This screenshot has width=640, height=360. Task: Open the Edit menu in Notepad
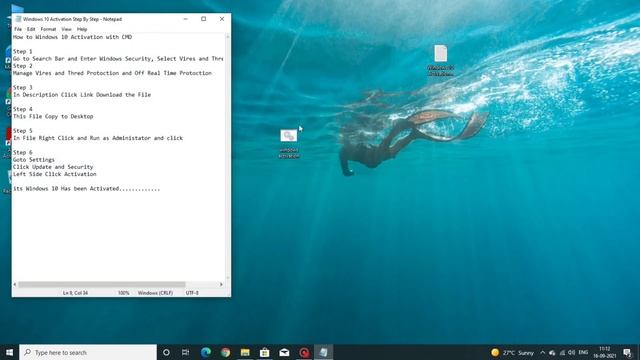(x=31, y=29)
